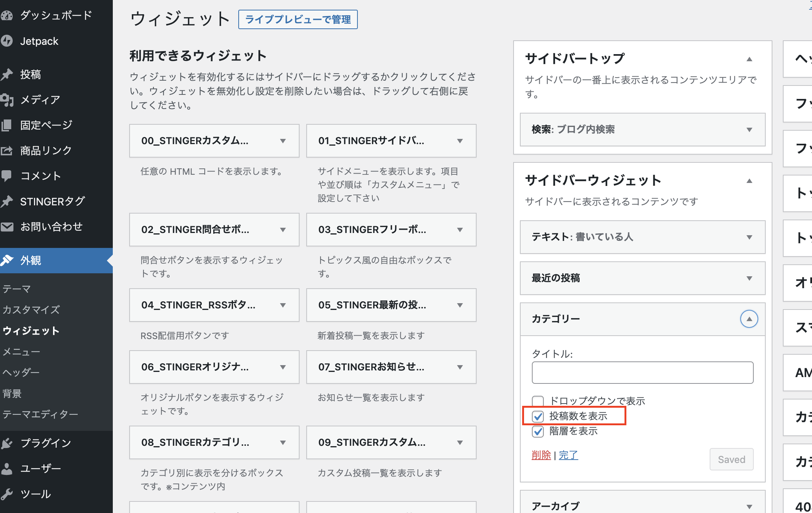Collapse the カテゴリー widget panel
The height and width of the screenshot is (513, 812).
tap(749, 319)
